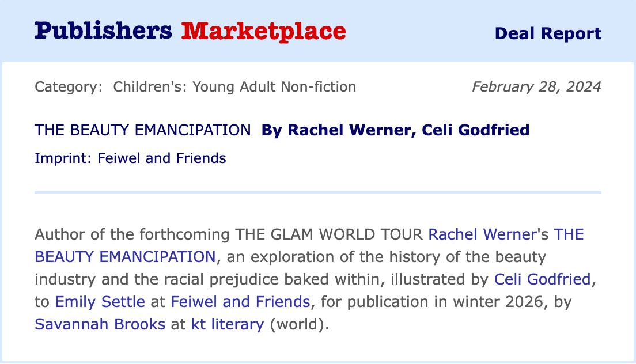Visit the kt literary agency link
Viewport: 636px width, 364px height.
[228, 324]
